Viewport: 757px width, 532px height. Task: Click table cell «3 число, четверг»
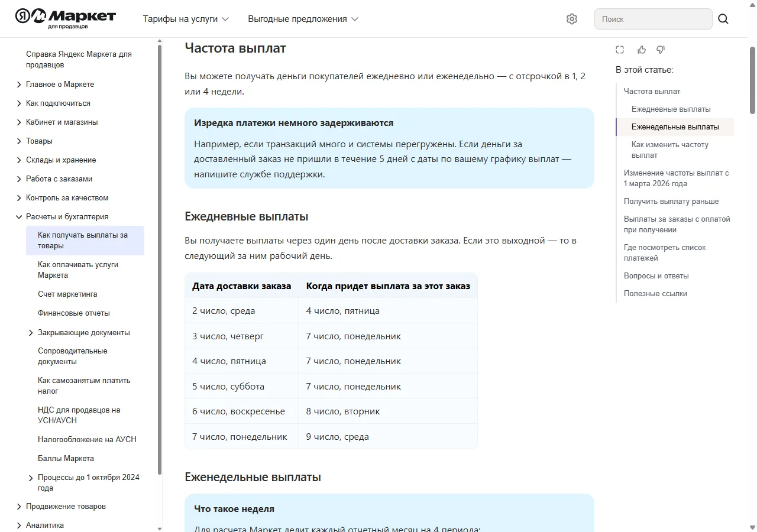[x=241, y=336]
